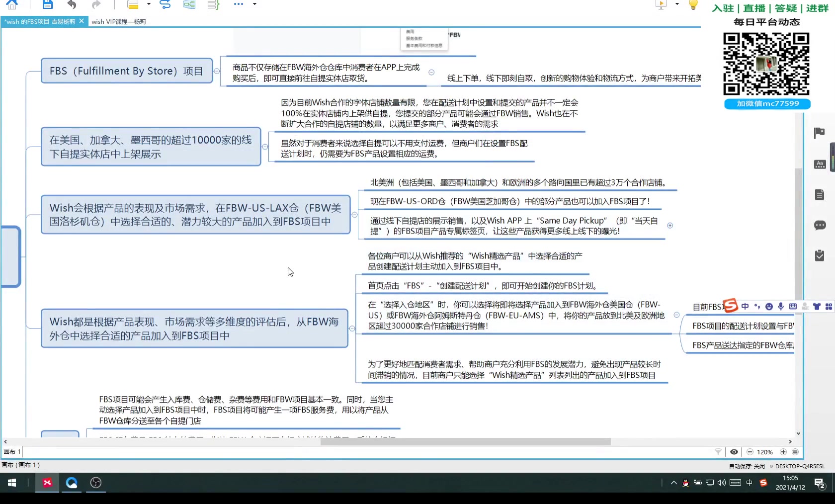Expand the Same Day Pickup subtopic children
This screenshot has height=504, width=835.
tap(670, 225)
